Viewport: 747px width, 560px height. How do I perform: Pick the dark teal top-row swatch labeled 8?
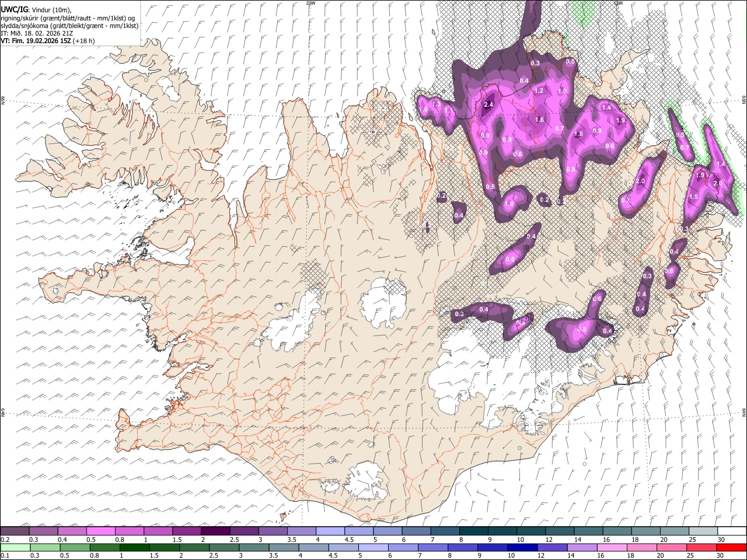click(473, 531)
